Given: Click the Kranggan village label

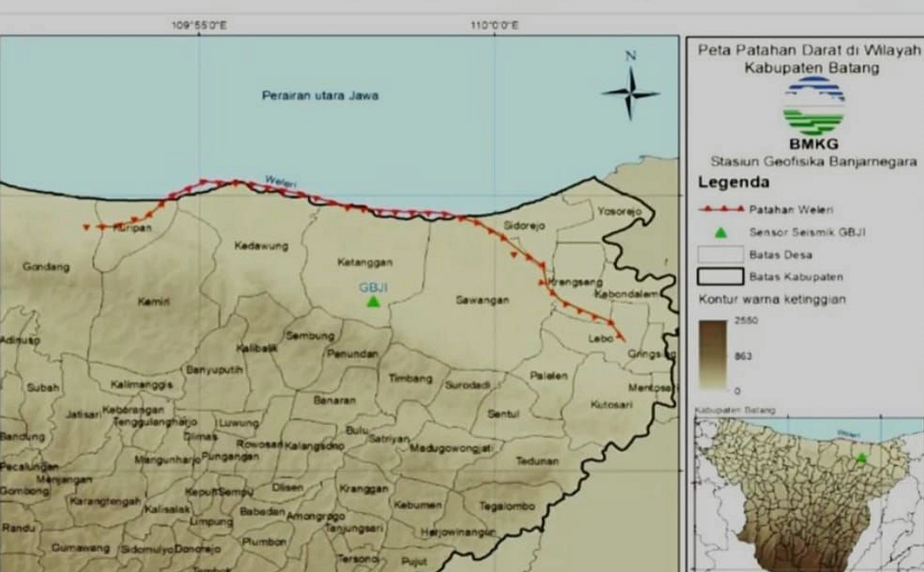Looking at the screenshot, I should [x=364, y=488].
